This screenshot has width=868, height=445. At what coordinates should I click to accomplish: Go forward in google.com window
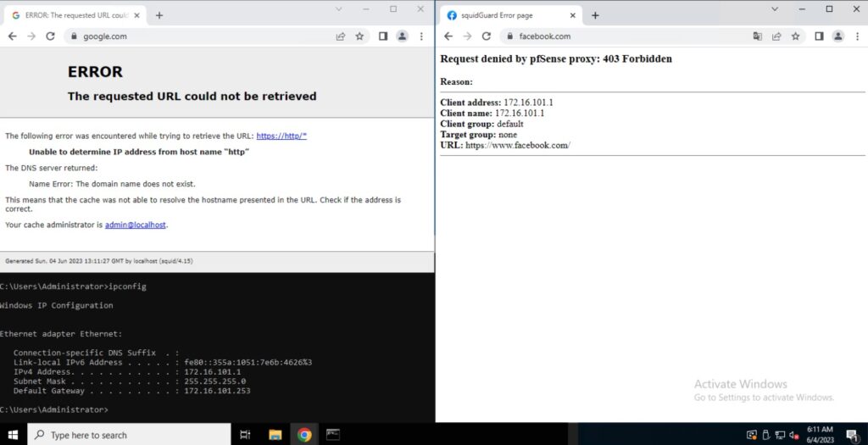[31, 36]
